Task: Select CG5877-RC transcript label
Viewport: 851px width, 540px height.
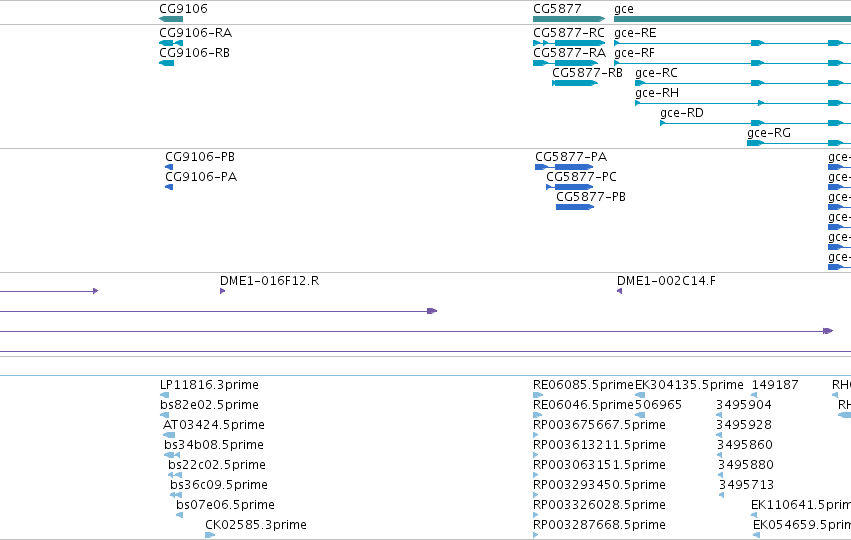Action: pos(569,33)
